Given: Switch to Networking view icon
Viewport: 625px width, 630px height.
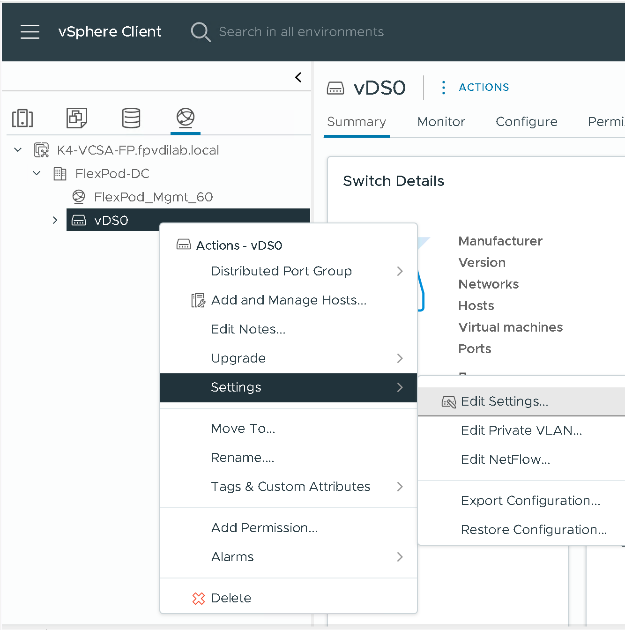Looking at the screenshot, I should [186, 117].
